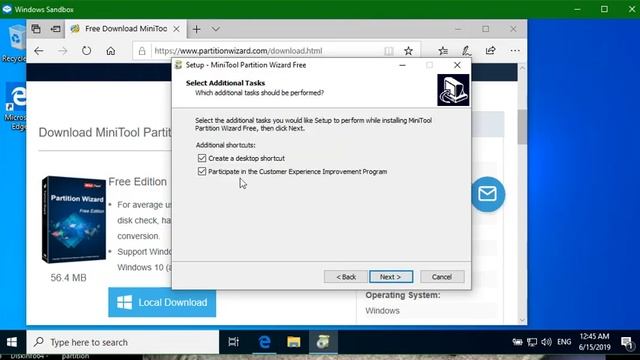Viewport: 640px width, 360px height.
Task: Click the Microsoft Edge desktop shortcut
Action: [x=16, y=107]
